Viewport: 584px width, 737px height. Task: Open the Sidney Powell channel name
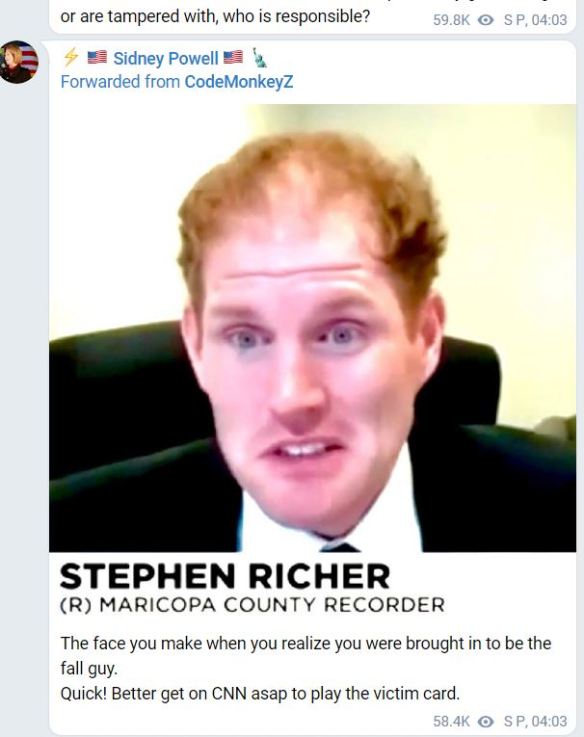166,58
